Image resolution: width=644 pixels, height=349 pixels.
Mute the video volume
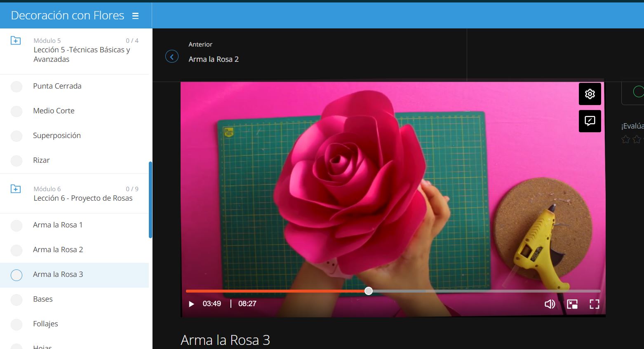point(550,304)
